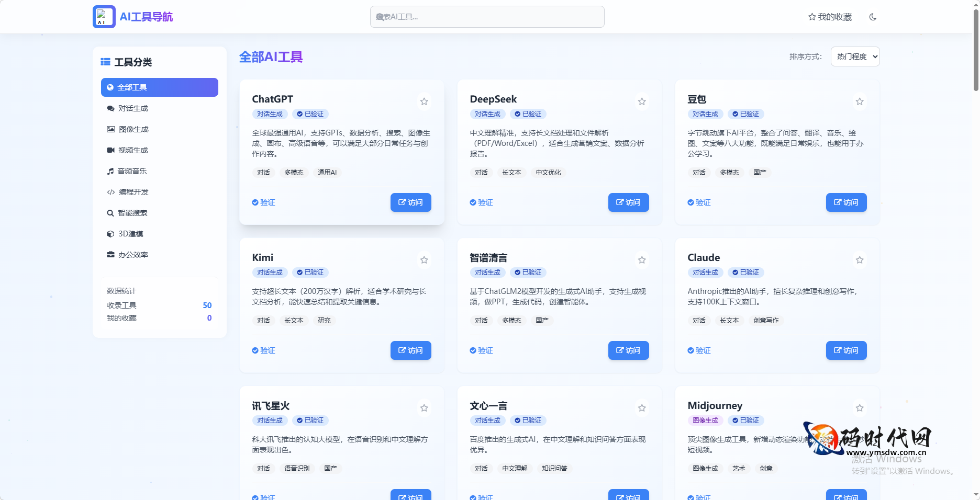Open the 排序方式 sort dropdown
The width and height of the screenshot is (980, 500).
click(x=855, y=56)
